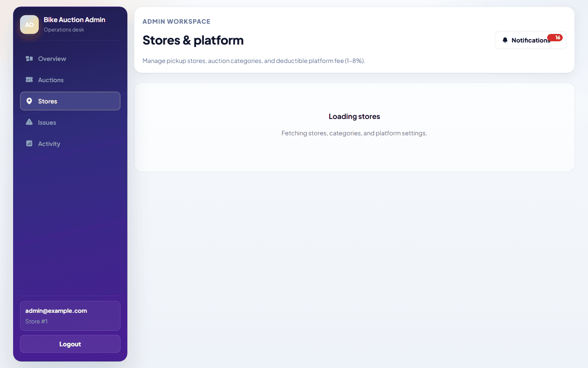Click the Overview grid icon
The height and width of the screenshot is (368, 588).
[x=29, y=58]
